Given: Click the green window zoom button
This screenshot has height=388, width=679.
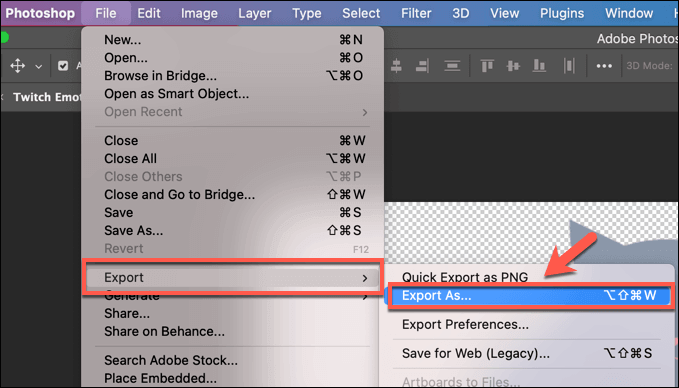Looking at the screenshot, I should pyautogui.click(x=4, y=38).
